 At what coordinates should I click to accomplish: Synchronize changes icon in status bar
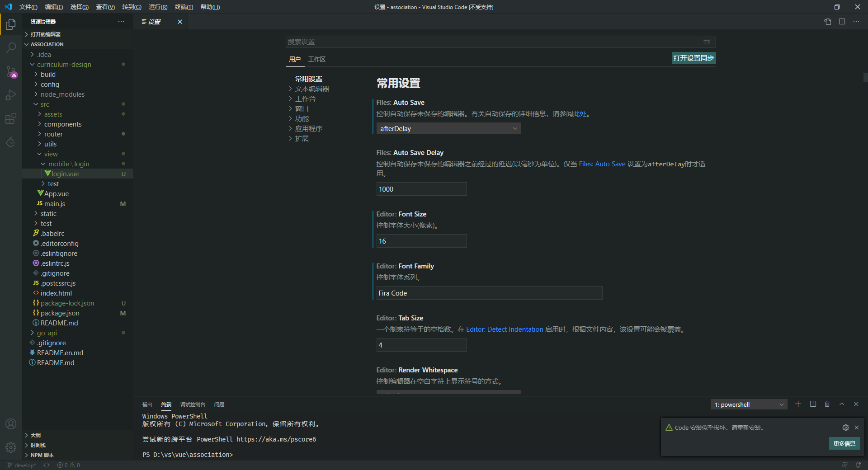47,465
